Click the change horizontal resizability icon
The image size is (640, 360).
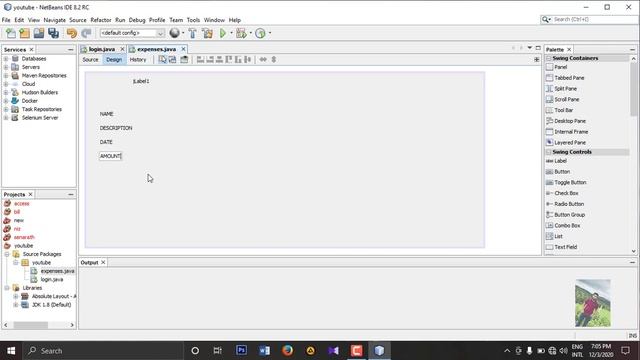tap(263, 60)
